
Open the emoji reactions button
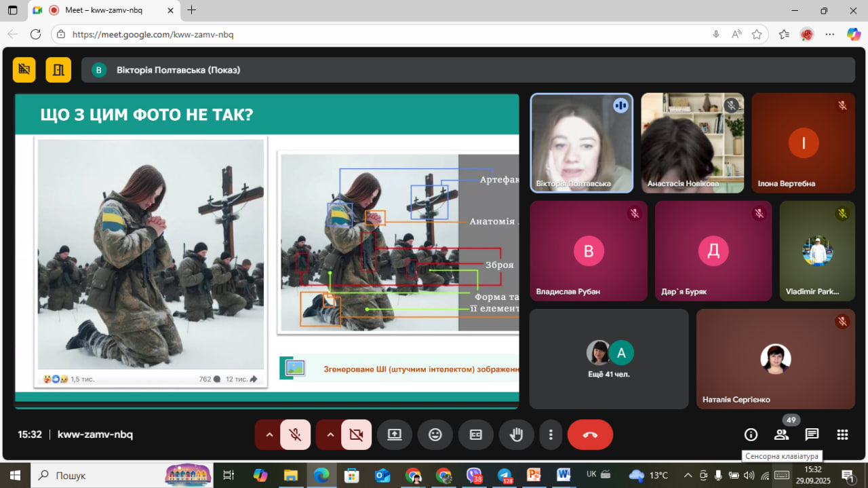[x=435, y=434]
